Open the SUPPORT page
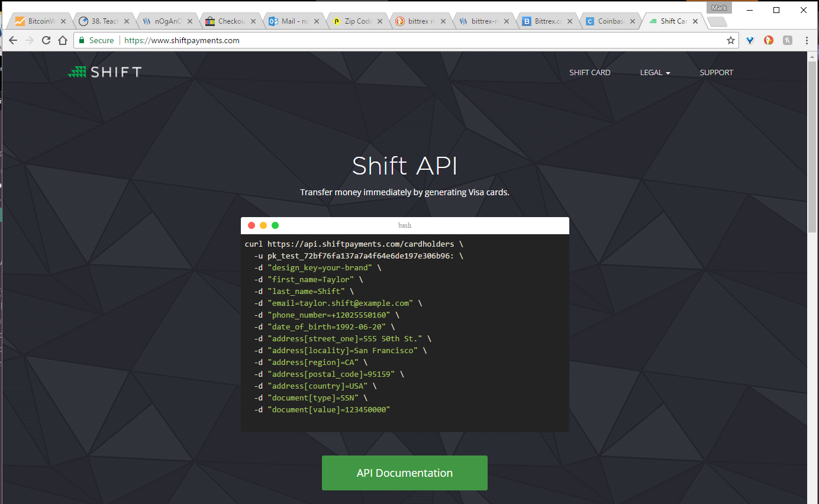 point(716,72)
